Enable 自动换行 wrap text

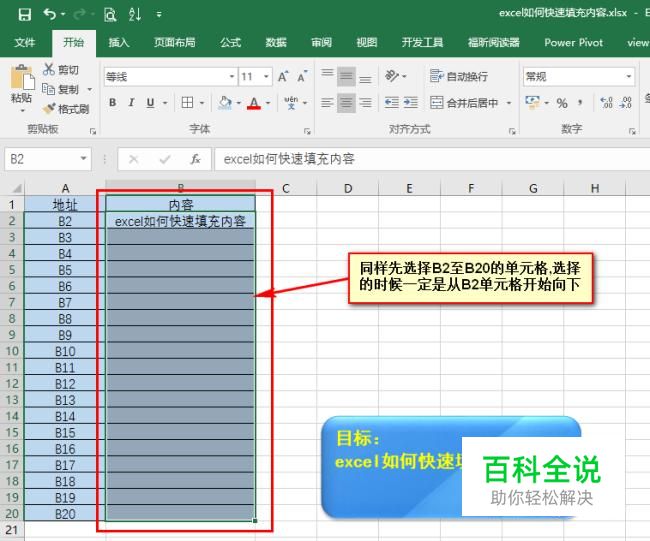click(x=458, y=76)
